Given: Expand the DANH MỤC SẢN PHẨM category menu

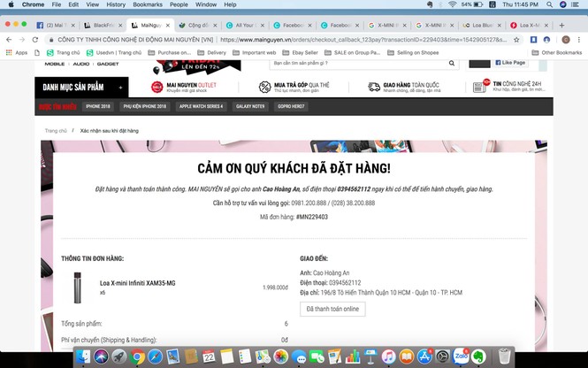Looking at the screenshot, I should 81,88.
